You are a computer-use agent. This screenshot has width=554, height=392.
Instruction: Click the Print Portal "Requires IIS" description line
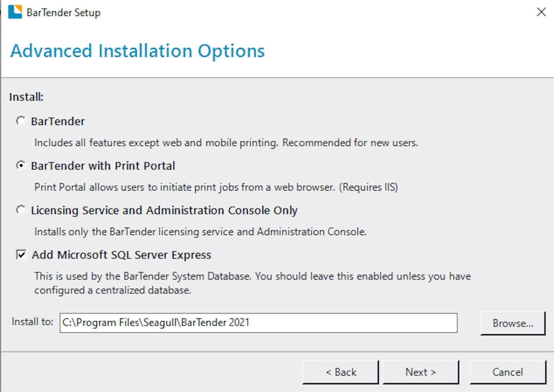(x=216, y=187)
